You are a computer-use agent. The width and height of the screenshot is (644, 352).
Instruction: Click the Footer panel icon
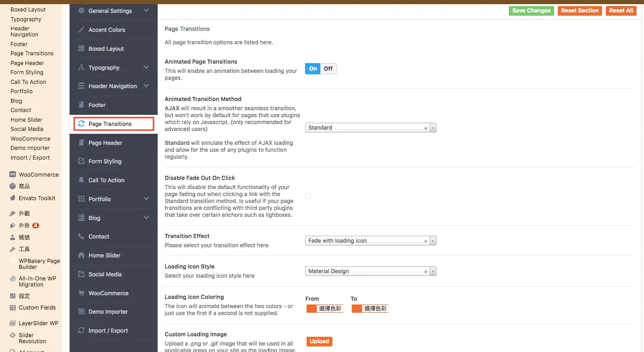[81, 105]
